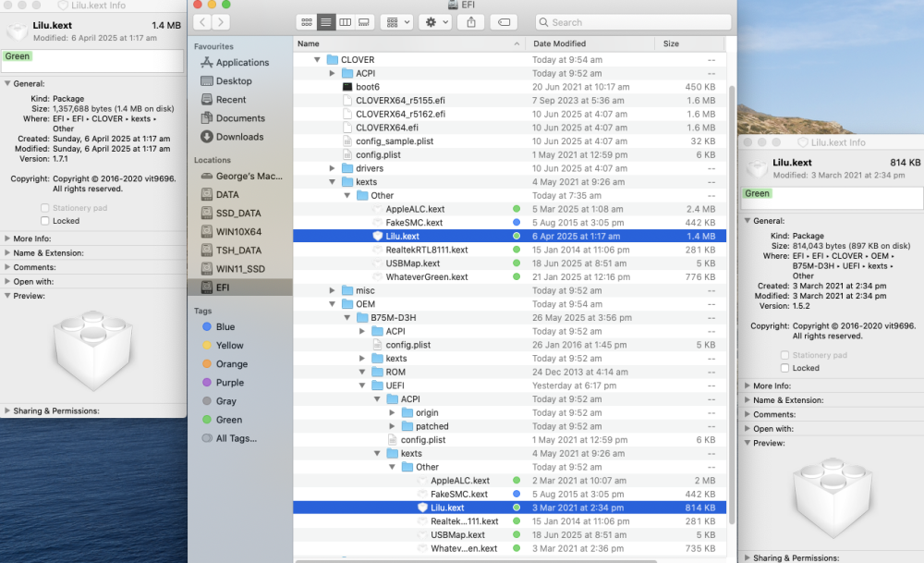Screen dimensions: 924x563
Task: Toggle Stationery pad checkbox in left Info window
Action: pyautogui.click(x=44, y=208)
